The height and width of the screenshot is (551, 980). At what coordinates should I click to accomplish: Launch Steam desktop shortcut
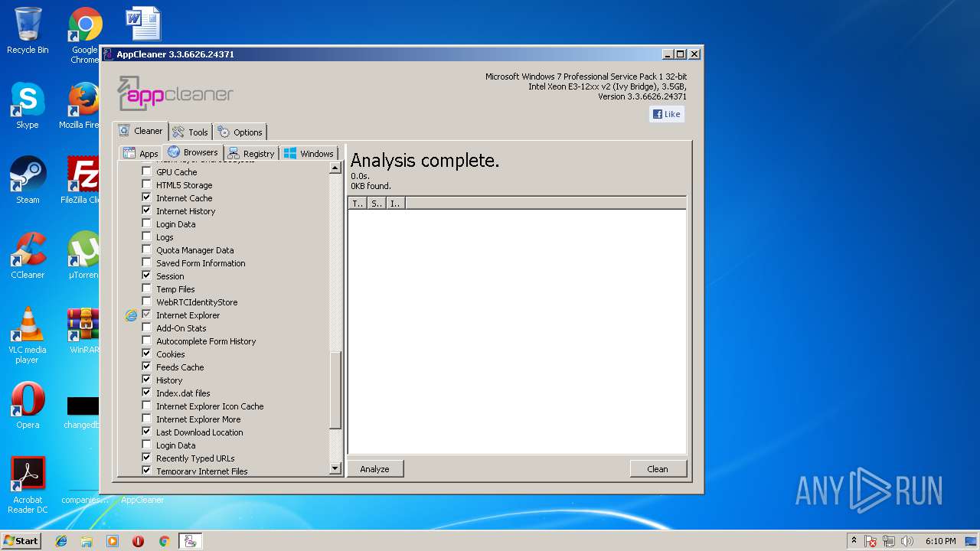point(28,181)
